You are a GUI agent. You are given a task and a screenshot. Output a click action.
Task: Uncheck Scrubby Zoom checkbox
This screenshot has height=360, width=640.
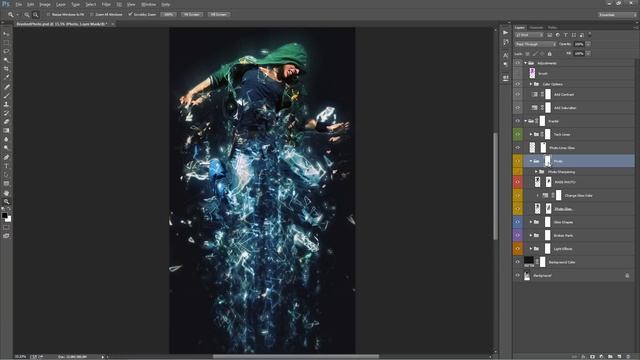[x=130, y=14]
